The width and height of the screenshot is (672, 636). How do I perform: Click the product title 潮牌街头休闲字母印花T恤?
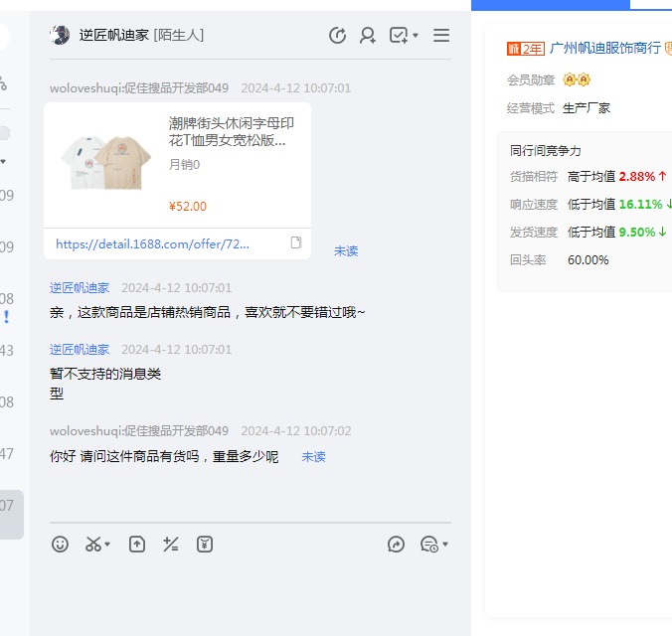click(231, 131)
